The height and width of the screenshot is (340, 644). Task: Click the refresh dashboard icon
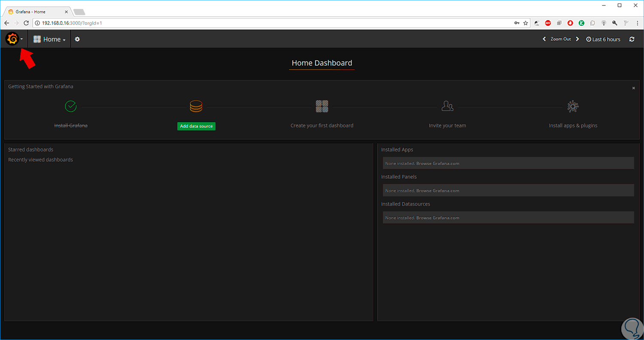[632, 39]
